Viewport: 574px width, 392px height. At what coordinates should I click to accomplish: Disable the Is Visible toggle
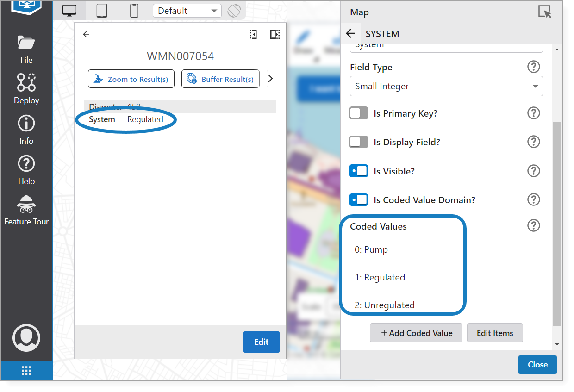pyautogui.click(x=359, y=171)
